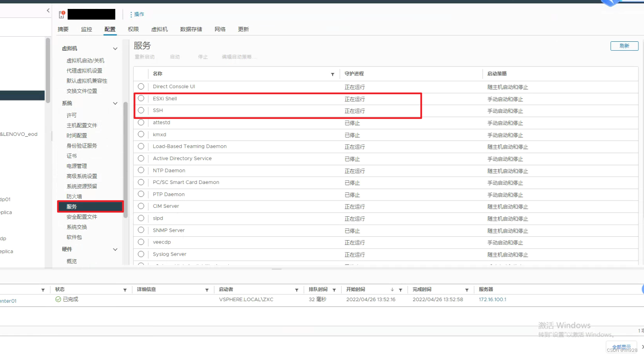This screenshot has width=644, height=356.
Task: Switch to the 网络 tab
Action: tap(220, 29)
